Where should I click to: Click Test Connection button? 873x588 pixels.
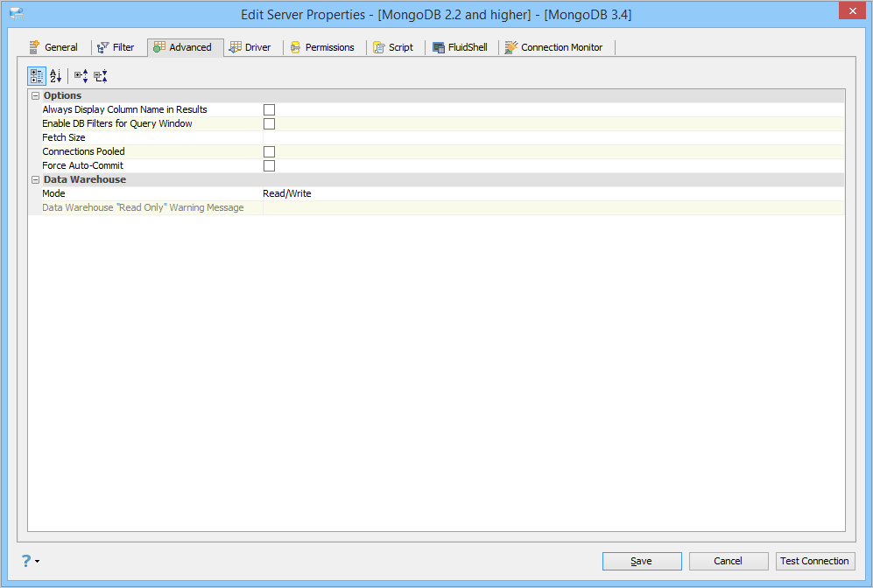(x=815, y=561)
